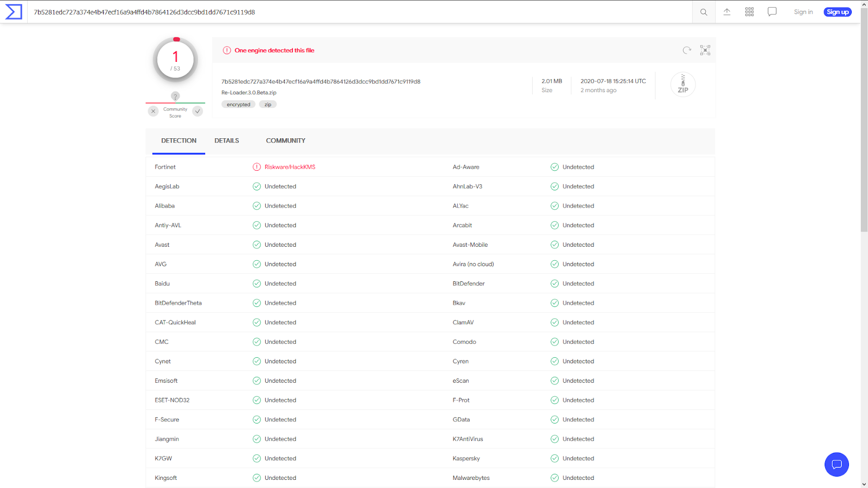868x488 pixels.
Task: Click the hash search input field
Action: point(360,12)
